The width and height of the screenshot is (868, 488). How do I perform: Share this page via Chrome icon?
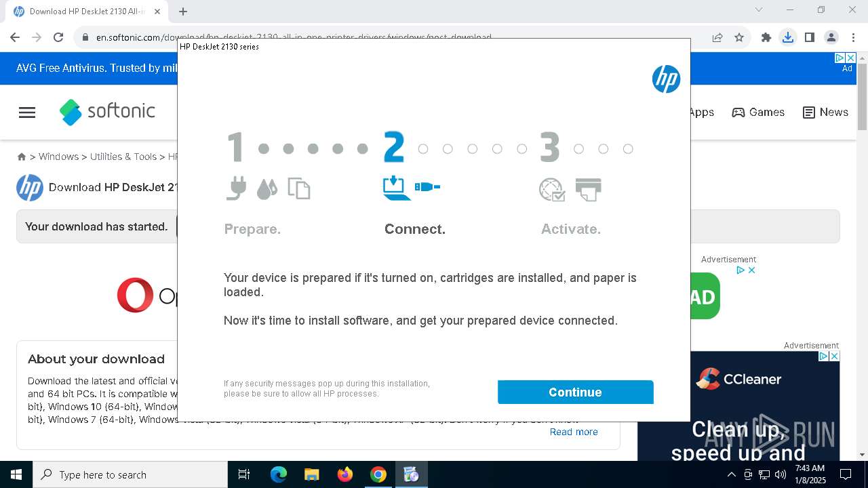tap(717, 37)
